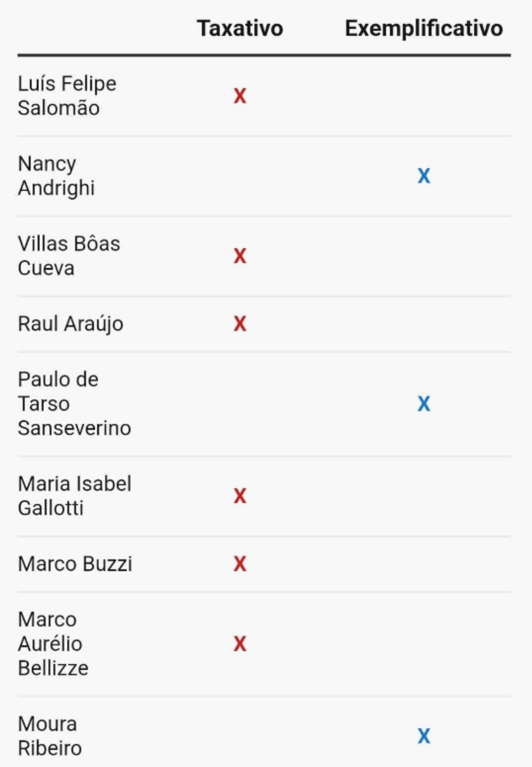Click the blue X for Moura Ribeiro
The width and height of the screenshot is (532, 767).
pos(424,736)
